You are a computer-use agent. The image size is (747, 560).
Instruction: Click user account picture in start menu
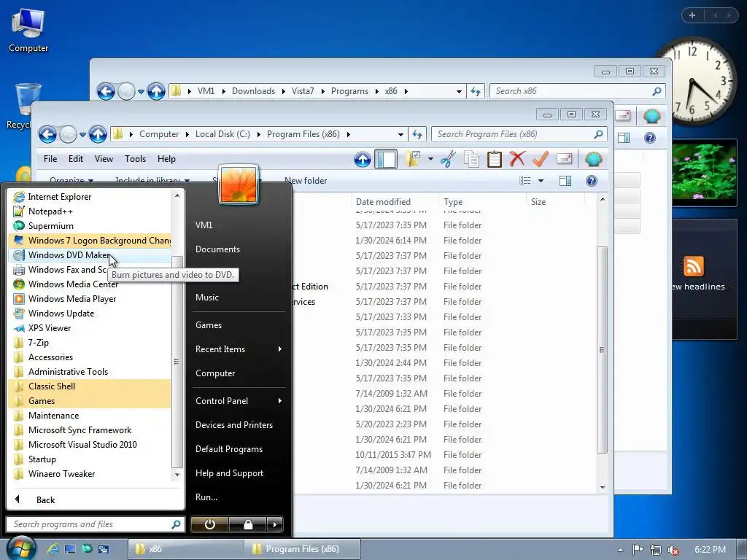(x=239, y=184)
